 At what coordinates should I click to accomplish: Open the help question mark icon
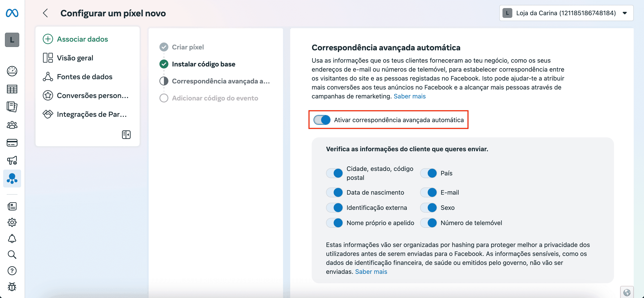pos(12,270)
